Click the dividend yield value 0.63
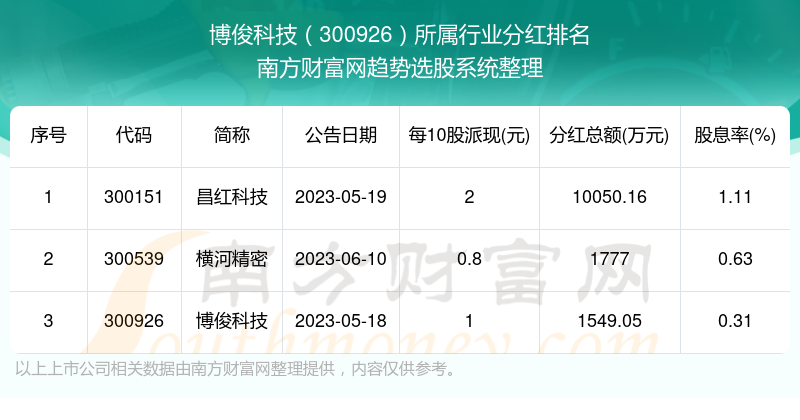 [735, 259]
